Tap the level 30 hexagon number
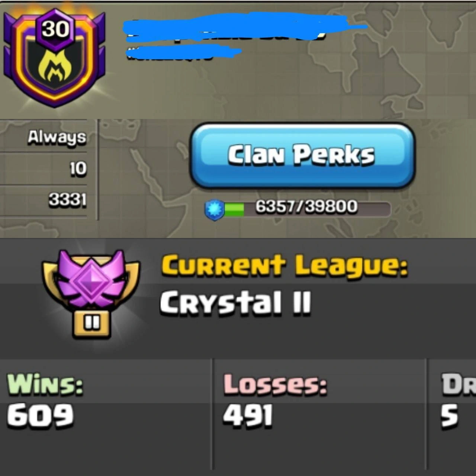The image size is (476, 476). tap(56, 28)
